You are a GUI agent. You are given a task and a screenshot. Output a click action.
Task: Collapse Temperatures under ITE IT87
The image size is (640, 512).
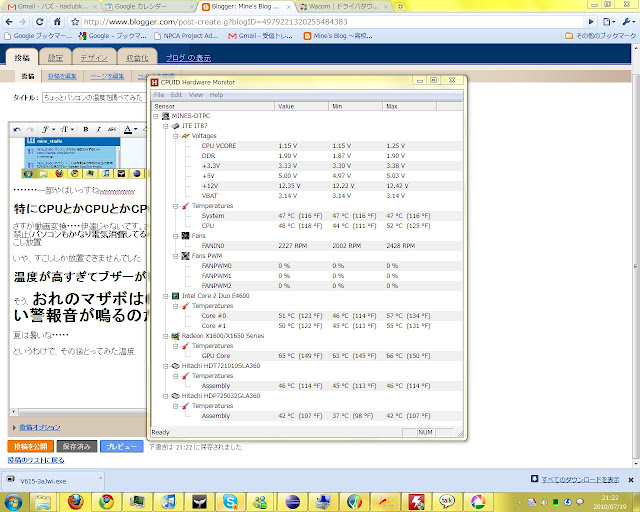point(176,206)
